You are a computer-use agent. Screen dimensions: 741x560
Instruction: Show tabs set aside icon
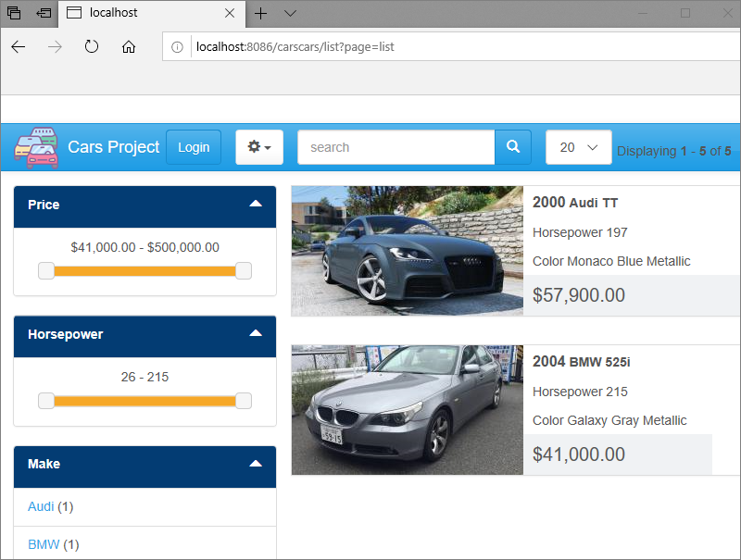[14, 13]
